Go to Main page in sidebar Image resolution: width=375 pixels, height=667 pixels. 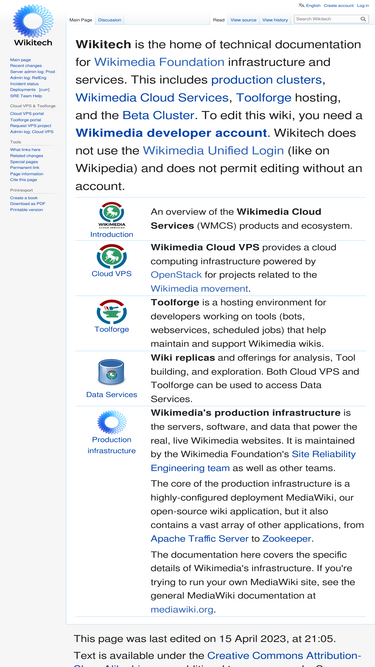coord(20,60)
